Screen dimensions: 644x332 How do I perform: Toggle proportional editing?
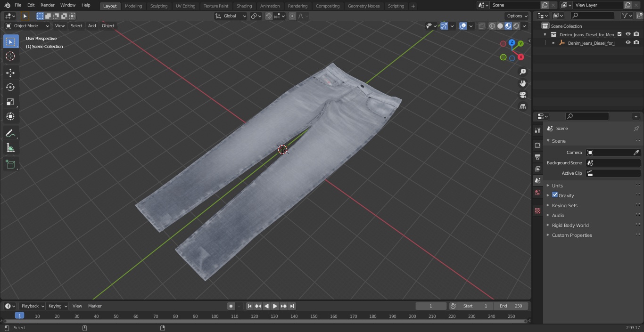tap(292, 16)
